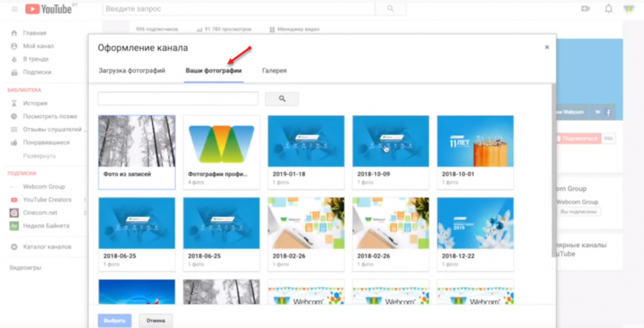Click the dialog's photo search magnifier button
This screenshot has height=328, width=644.
pyautogui.click(x=282, y=99)
